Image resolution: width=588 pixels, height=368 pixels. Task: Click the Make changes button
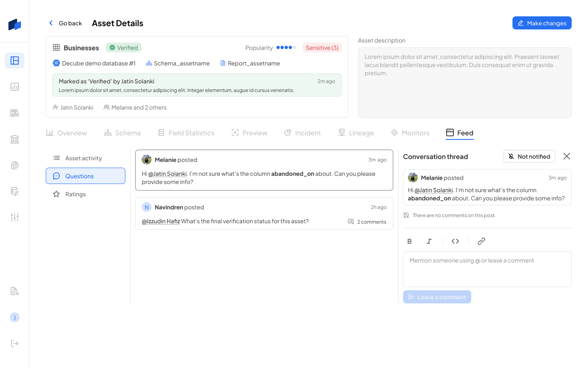[542, 23]
